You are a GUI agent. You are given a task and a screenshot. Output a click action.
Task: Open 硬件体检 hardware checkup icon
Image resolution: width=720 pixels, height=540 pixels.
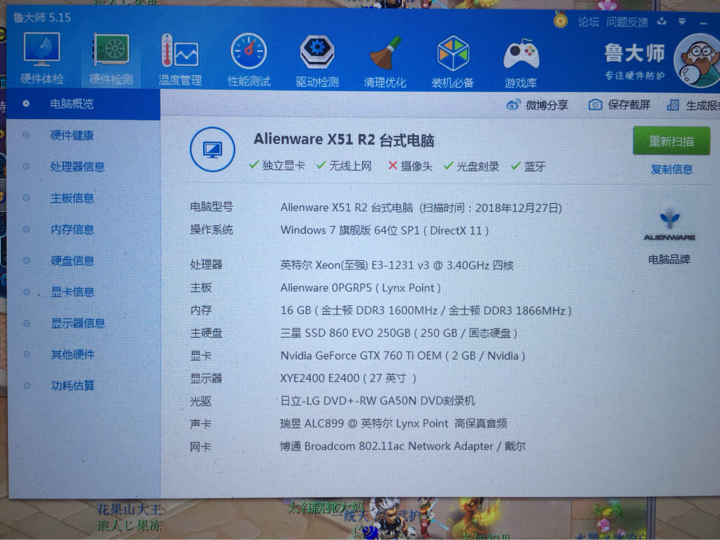click(x=41, y=56)
